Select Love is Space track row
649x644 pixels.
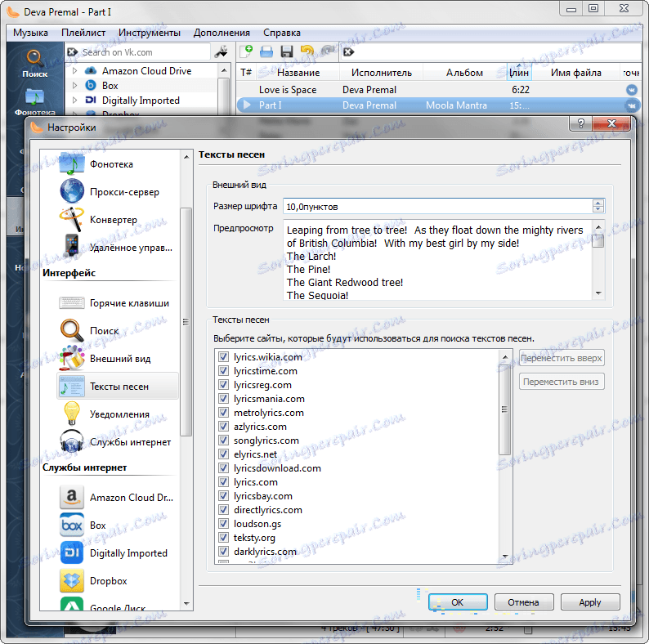439,90
